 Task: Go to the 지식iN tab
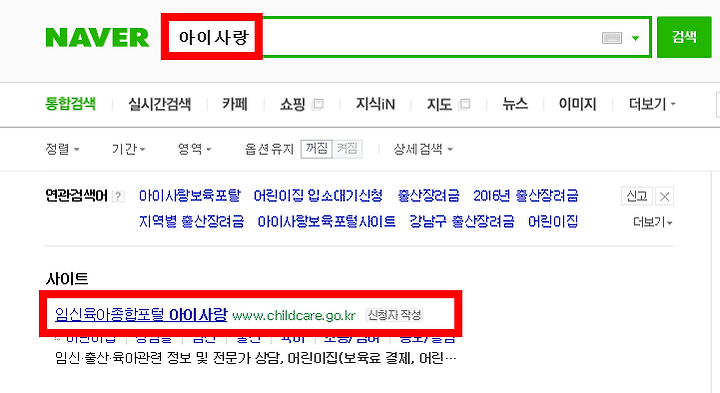(x=375, y=104)
